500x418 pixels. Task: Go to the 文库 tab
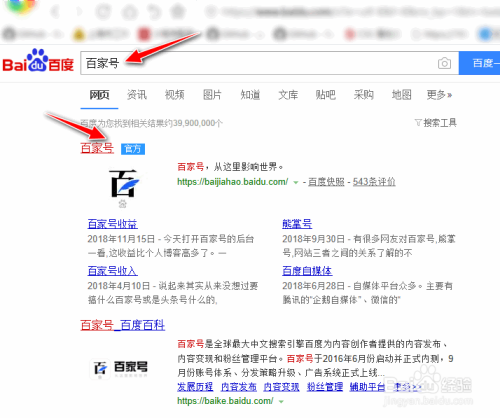[x=288, y=95]
